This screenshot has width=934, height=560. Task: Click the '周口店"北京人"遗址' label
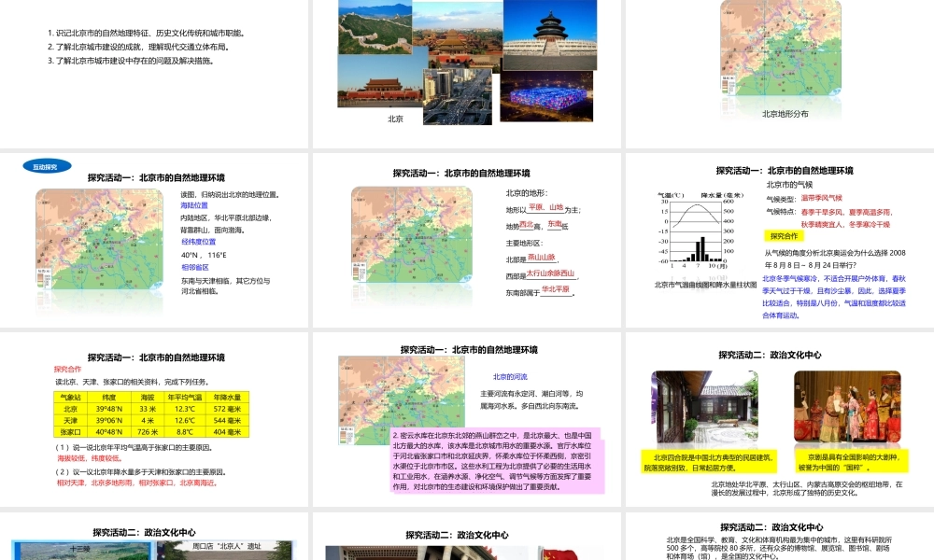pos(226,546)
